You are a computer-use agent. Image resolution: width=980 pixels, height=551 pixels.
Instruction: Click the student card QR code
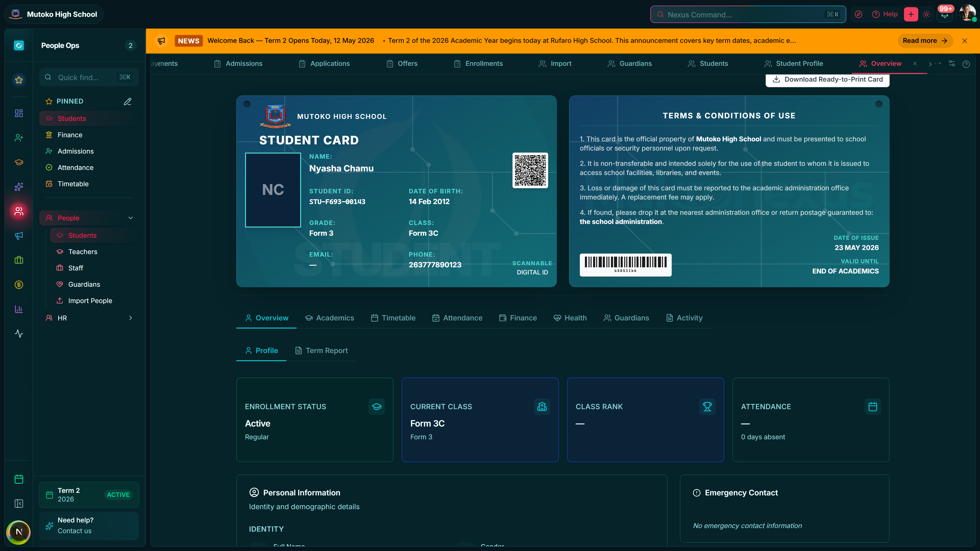click(x=530, y=170)
